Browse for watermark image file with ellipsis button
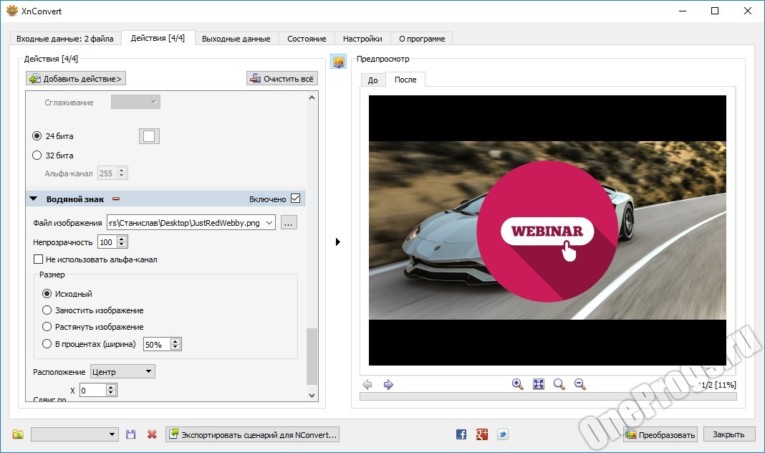Screen dimensions: 765x453 (289, 223)
